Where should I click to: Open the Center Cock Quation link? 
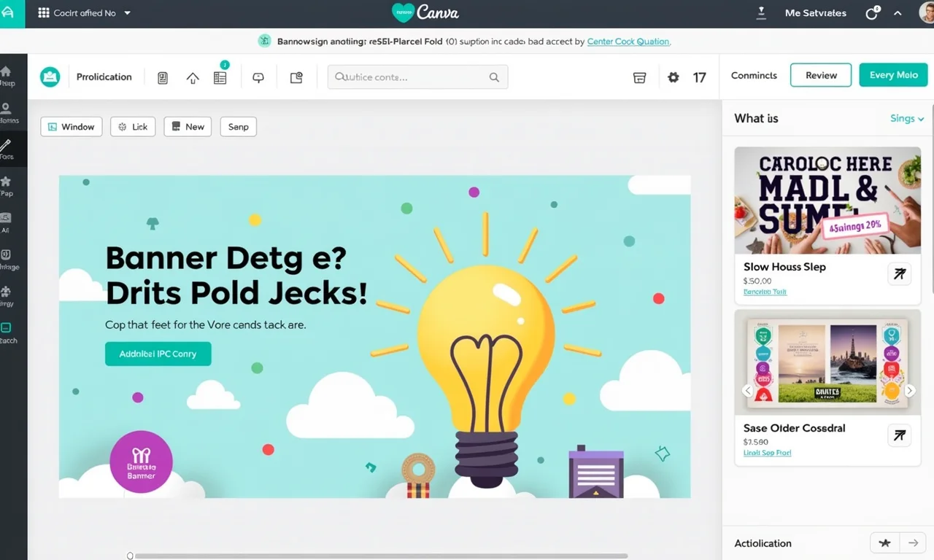tap(628, 42)
